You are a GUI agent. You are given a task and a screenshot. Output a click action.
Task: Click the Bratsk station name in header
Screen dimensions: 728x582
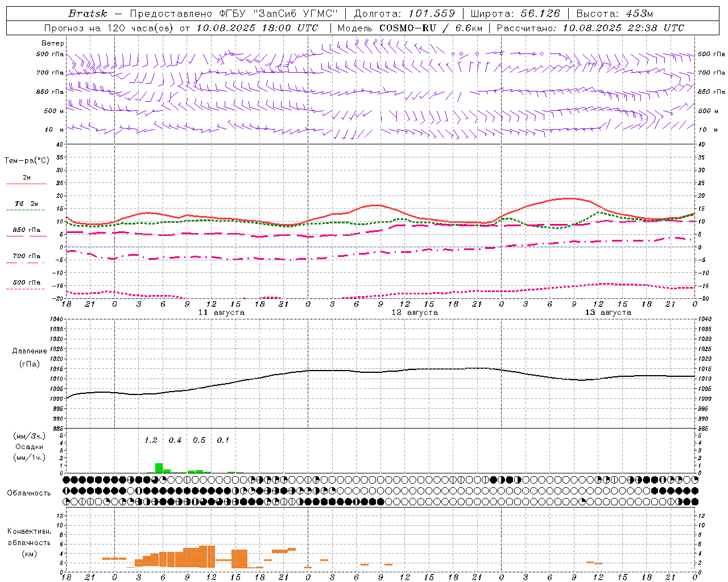click(88, 14)
